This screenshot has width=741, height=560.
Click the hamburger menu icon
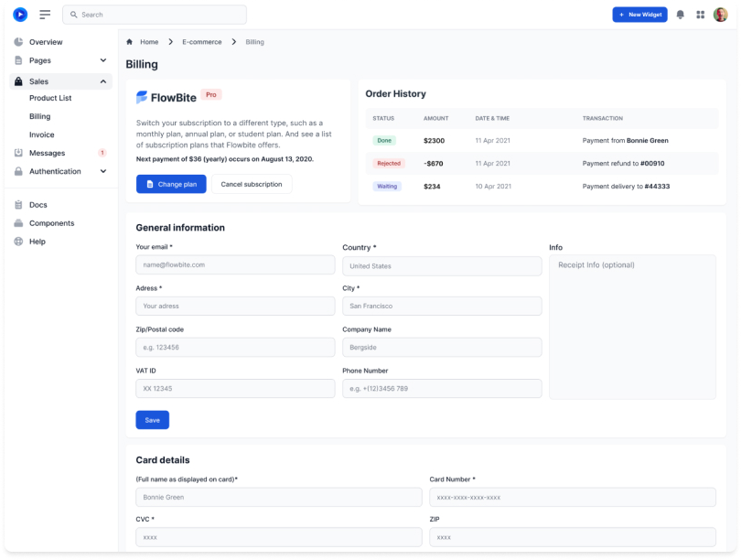click(x=45, y=15)
